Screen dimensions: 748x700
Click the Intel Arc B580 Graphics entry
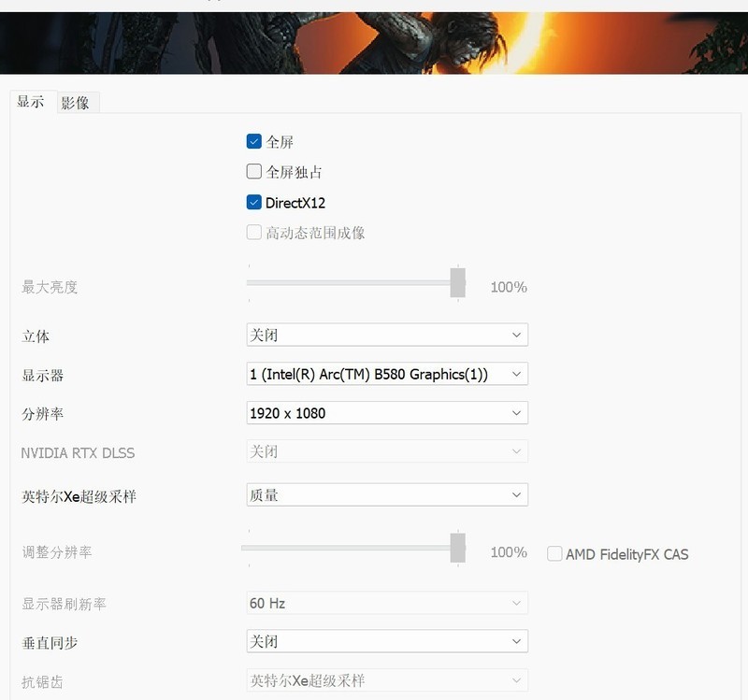pyautogui.click(x=374, y=373)
